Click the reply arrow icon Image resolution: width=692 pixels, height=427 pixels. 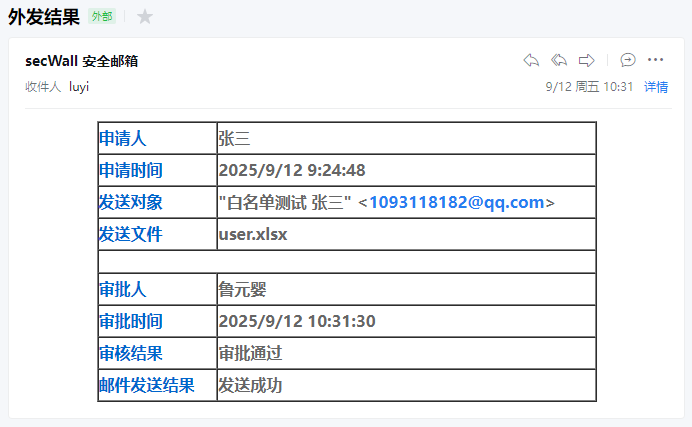pyautogui.click(x=531, y=60)
